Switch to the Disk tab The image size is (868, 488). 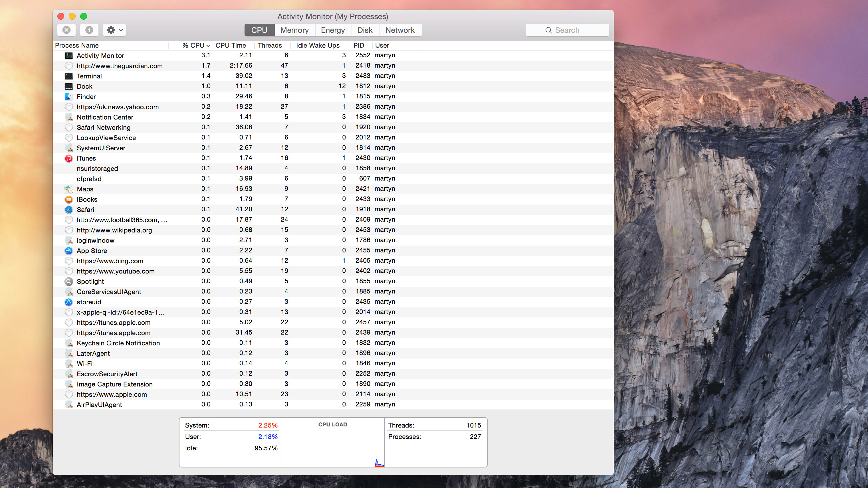[x=365, y=30]
